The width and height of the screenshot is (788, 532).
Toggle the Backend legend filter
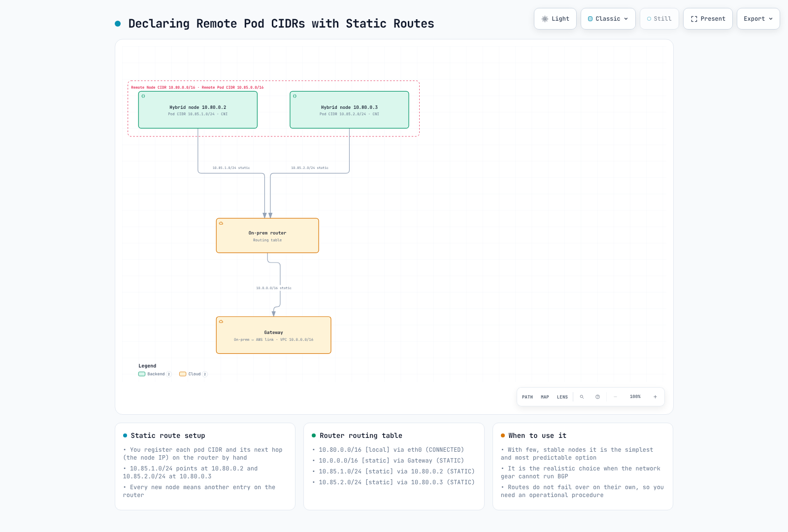[155, 374]
